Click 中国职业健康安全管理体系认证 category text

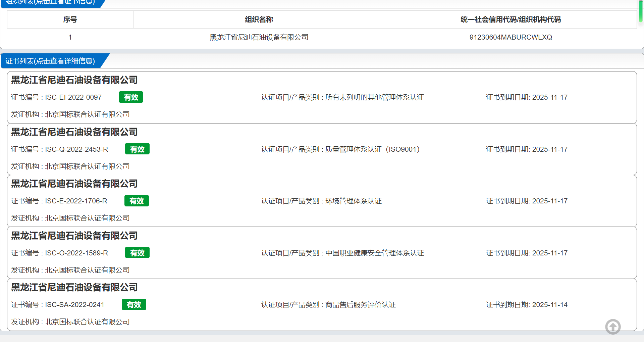pos(375,253)
